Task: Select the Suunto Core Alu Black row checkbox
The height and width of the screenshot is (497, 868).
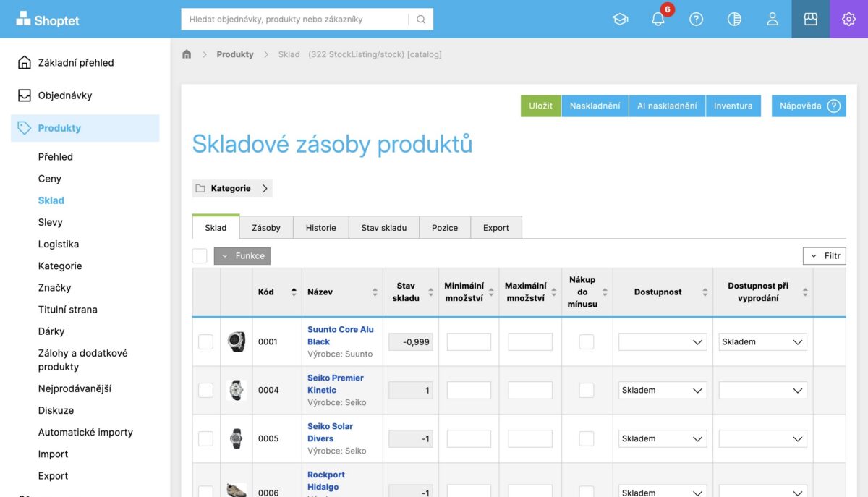Action: (x=206, y=341)
